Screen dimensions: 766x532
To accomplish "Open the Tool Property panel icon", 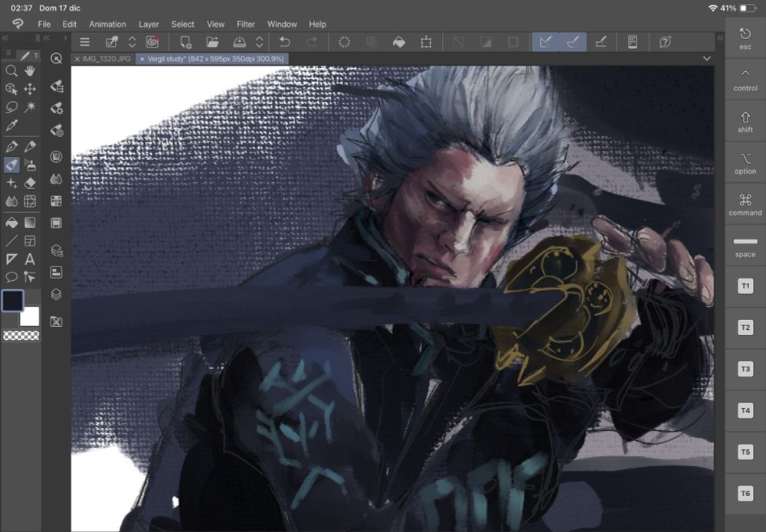I will [56, 108].
